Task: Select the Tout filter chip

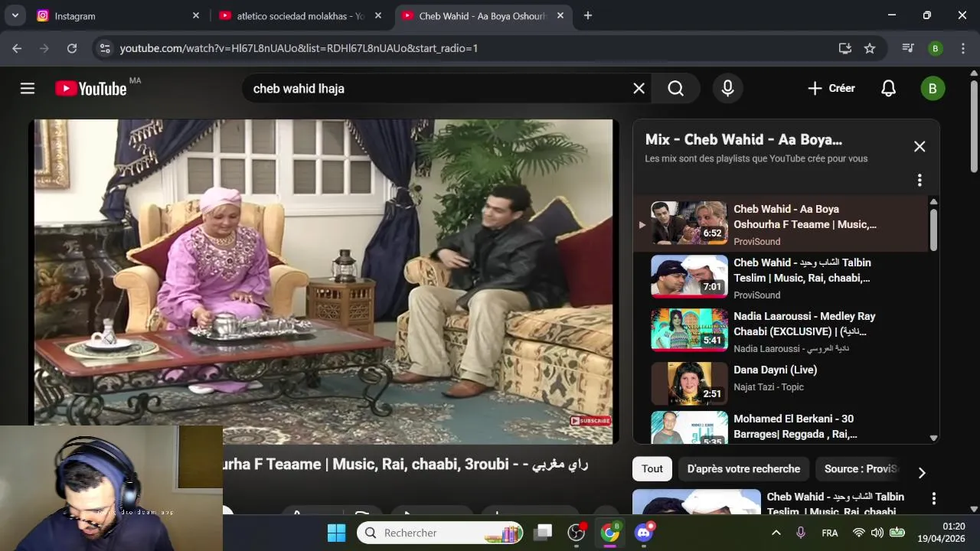Action: click(x=652, y=469)
